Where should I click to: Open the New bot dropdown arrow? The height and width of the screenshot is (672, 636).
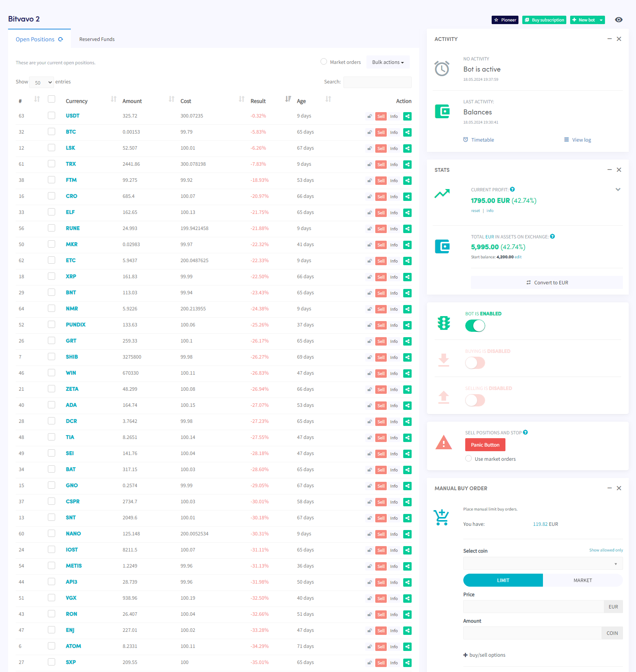point(601,20)
